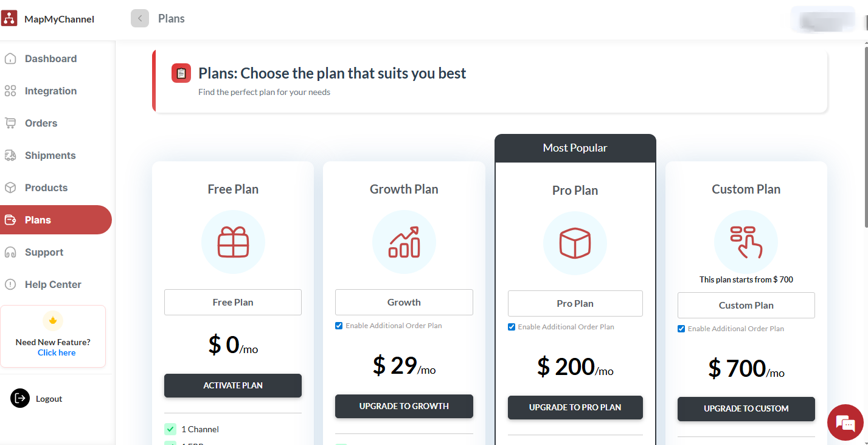Click the MapMyChannel logo icon
The image size is (868, 445).
pyautogui.click(x=9, y=18)
